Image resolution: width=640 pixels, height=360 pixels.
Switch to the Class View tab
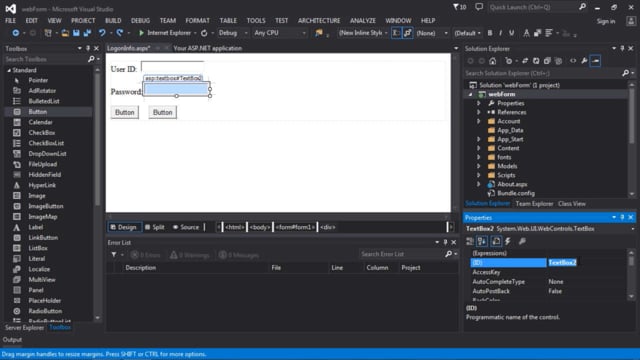click(572, 204)
